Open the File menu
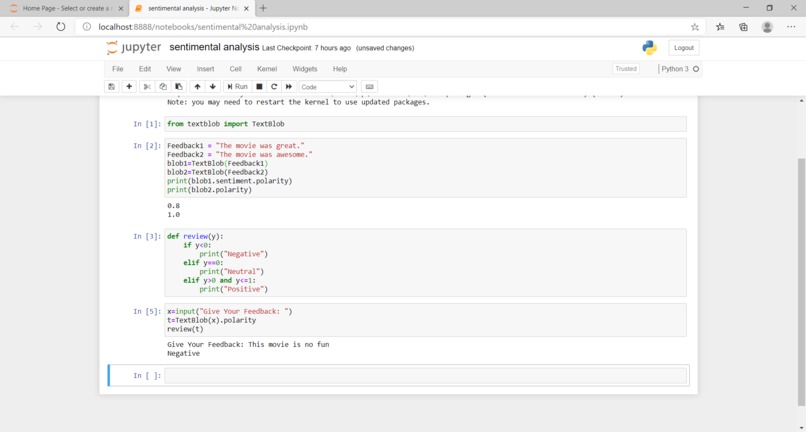The image size is (806, 432). (118, 69)
